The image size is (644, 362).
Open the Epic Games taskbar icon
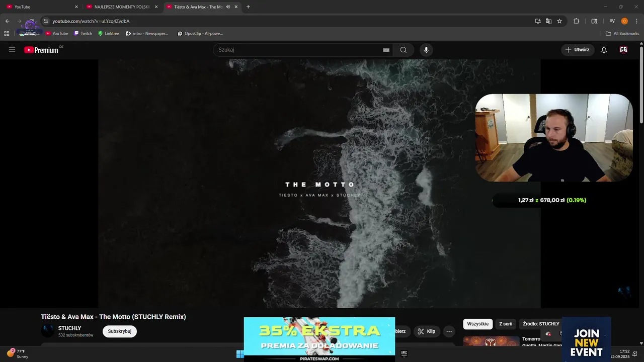[404, 353]
